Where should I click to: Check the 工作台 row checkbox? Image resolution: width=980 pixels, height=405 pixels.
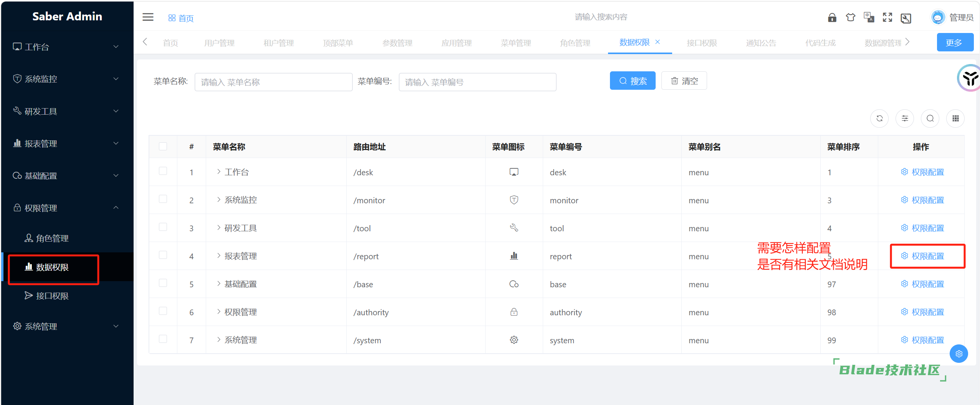163,171
